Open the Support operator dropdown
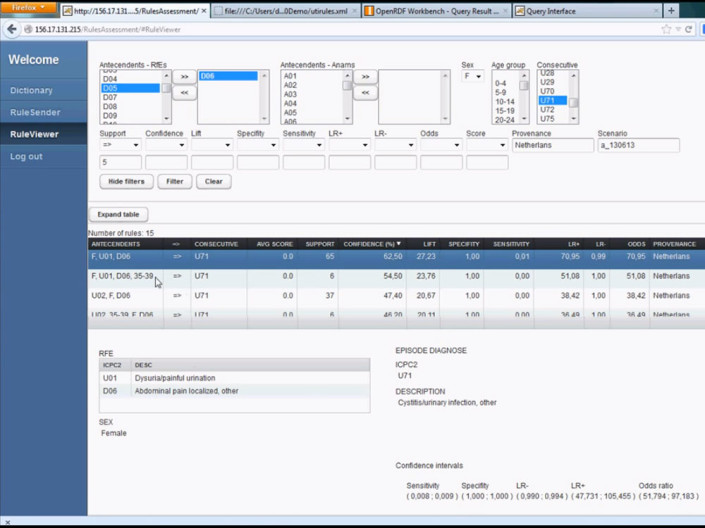The height and width of the screenshot is (528, 705). 120,145
